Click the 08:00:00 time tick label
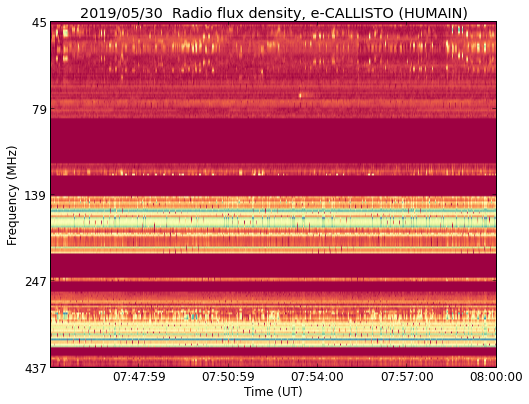 pyautogui.click(x=496, y=377)
